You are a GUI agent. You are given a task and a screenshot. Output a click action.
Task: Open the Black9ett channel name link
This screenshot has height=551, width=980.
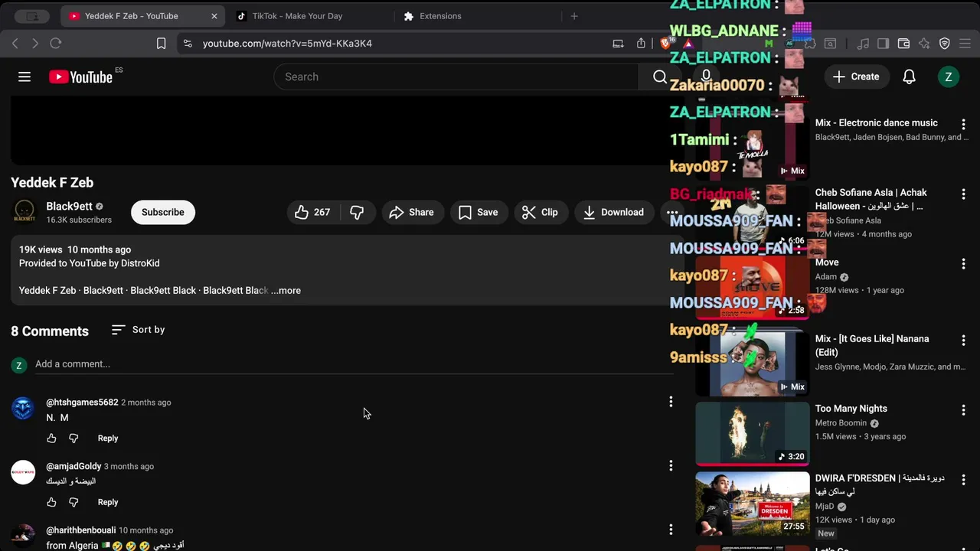69,207
